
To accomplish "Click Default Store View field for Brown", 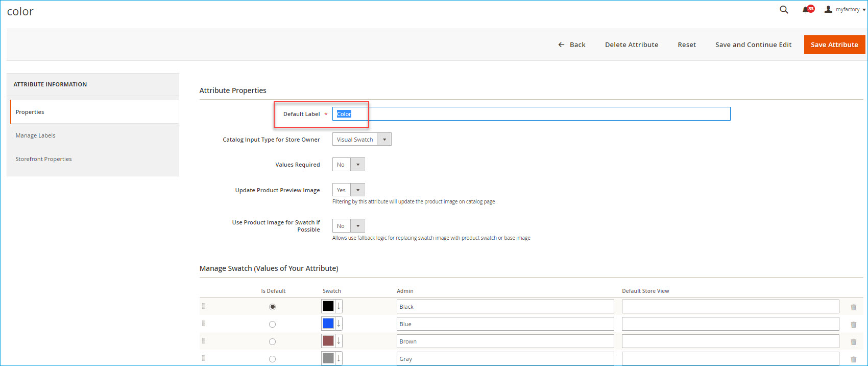I will coord(731,341).
